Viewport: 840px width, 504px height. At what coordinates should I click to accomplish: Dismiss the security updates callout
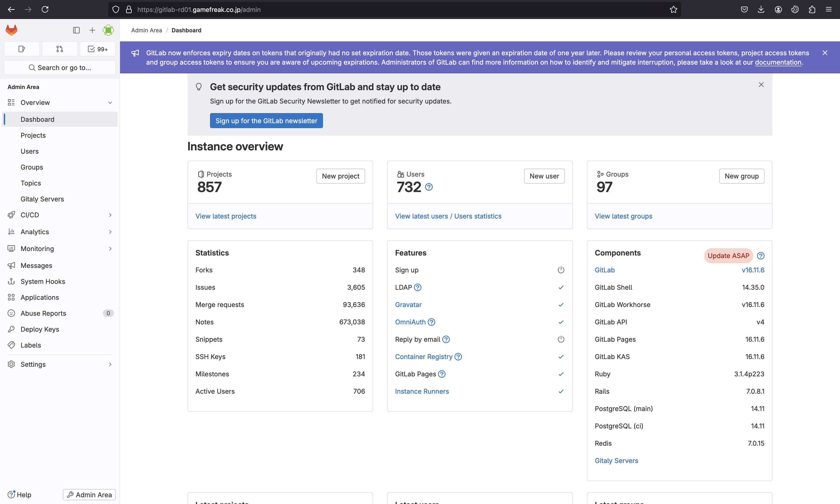coord(761,85)
